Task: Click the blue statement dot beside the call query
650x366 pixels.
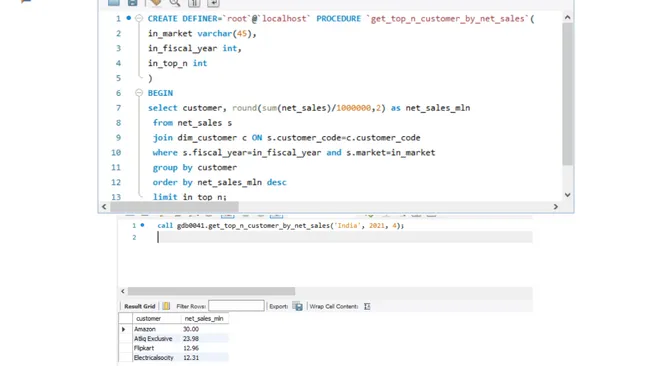Action: pos(142,225)
